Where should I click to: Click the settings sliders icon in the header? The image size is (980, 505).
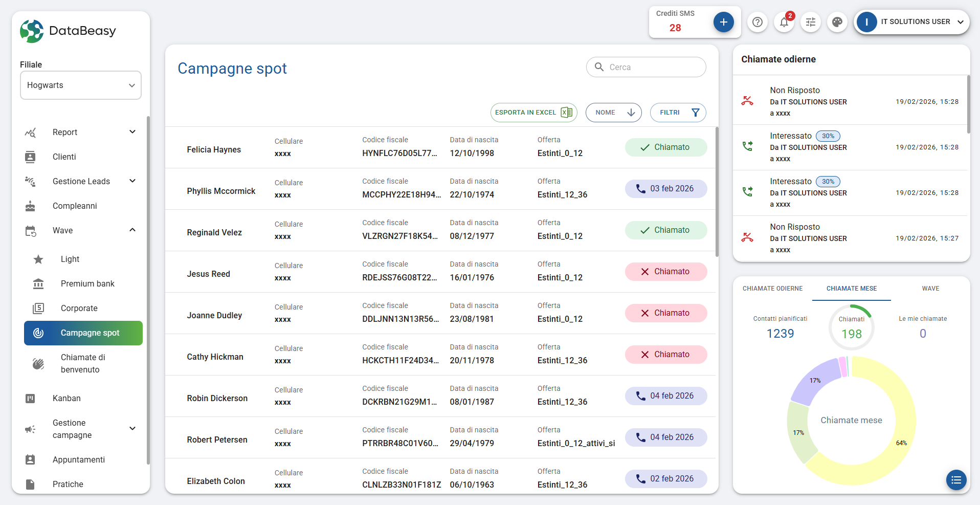click(x=811, y=22)
